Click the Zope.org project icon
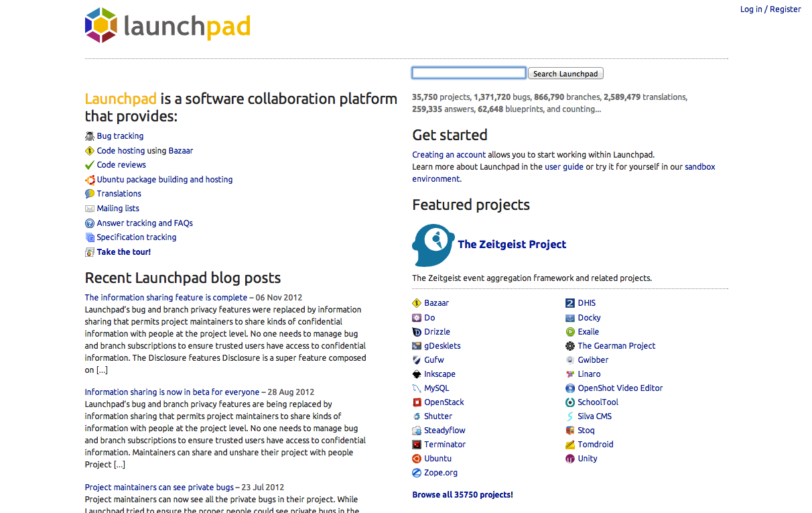Viewport: 812px width, 513px height. [x=417, y=473]
